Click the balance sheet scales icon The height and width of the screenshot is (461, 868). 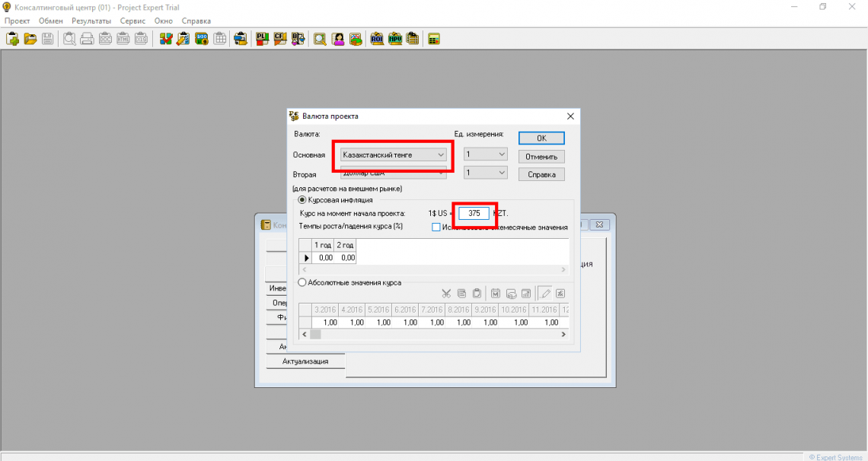tap(298, 39)
